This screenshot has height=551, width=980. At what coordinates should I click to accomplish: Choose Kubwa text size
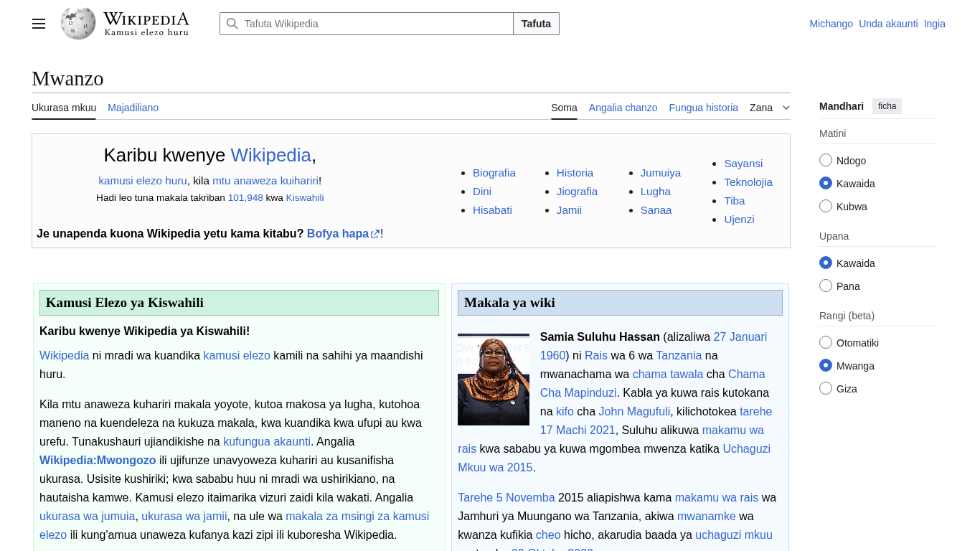(826, 206)
